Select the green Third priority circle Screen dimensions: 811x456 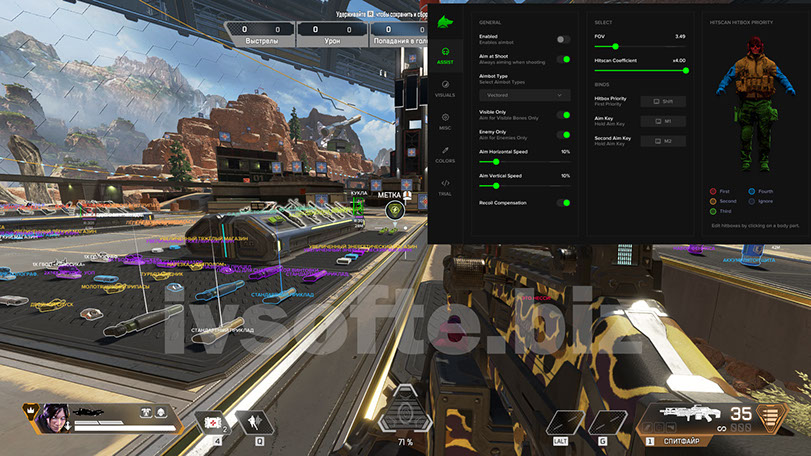(x=713, y=211)
